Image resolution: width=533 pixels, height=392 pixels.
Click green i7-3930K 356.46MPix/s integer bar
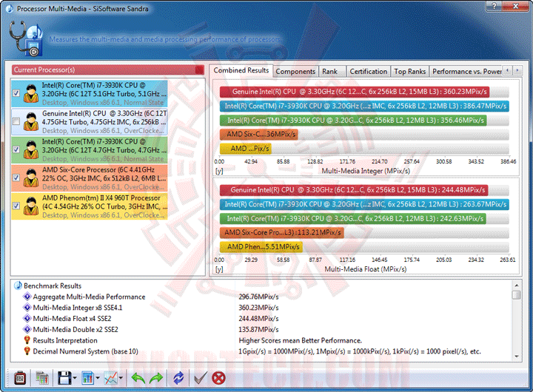[x=353, y=121]
